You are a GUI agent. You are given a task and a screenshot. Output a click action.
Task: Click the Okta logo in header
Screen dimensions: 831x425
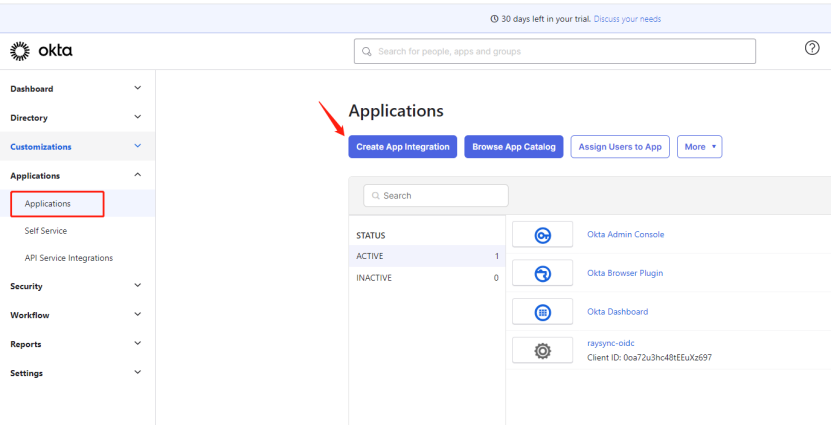(41, 51)
